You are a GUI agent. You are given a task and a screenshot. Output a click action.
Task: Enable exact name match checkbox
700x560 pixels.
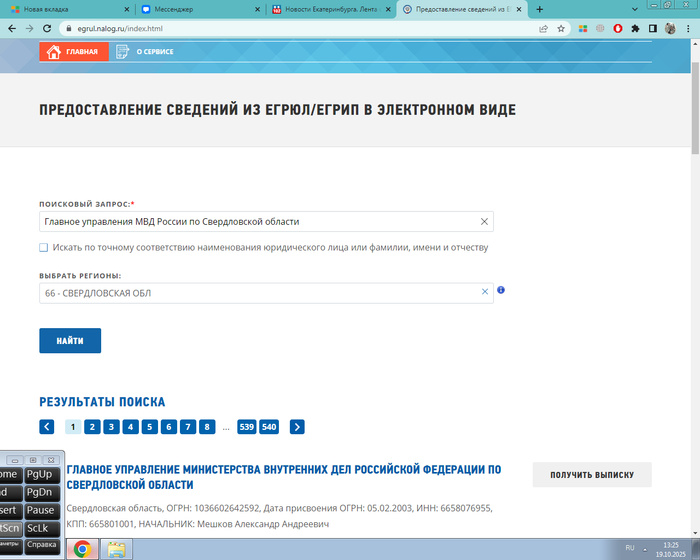(43, 247)
